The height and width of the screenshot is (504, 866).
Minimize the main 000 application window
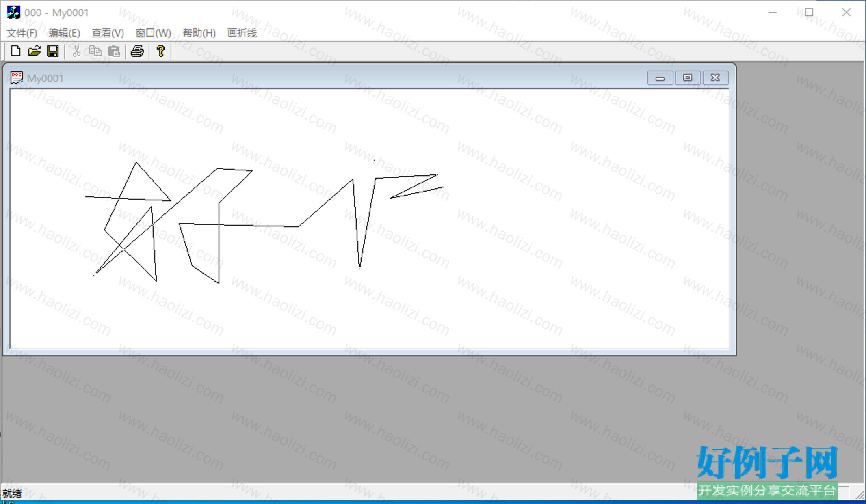[x=773, y=13]
